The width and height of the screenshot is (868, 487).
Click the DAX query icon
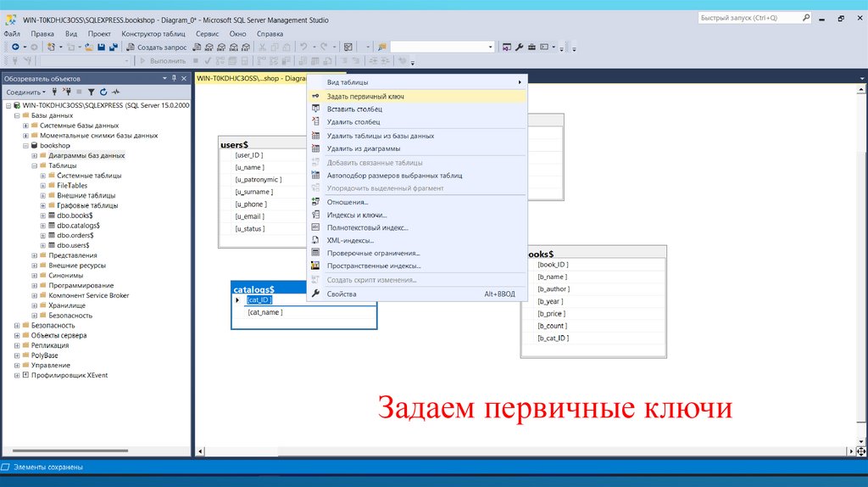tap(246, 48)
